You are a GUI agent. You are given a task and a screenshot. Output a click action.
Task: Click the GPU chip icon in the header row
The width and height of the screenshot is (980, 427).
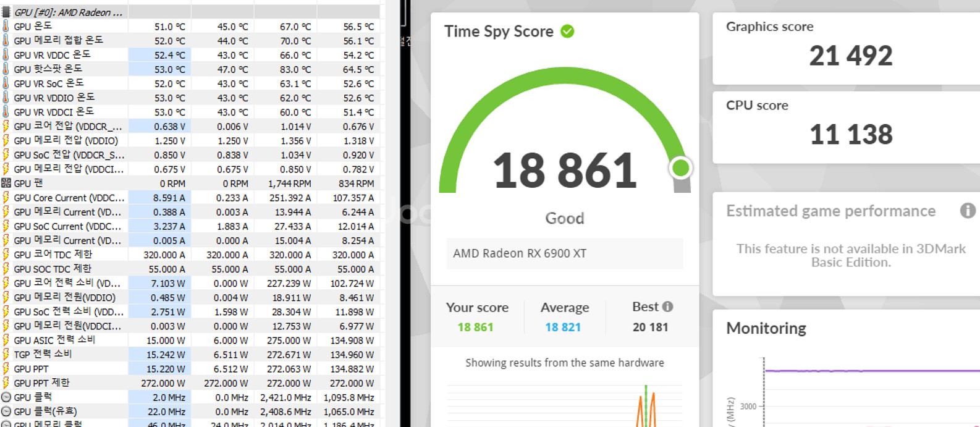pyautogui.click(x=6, y=12)
